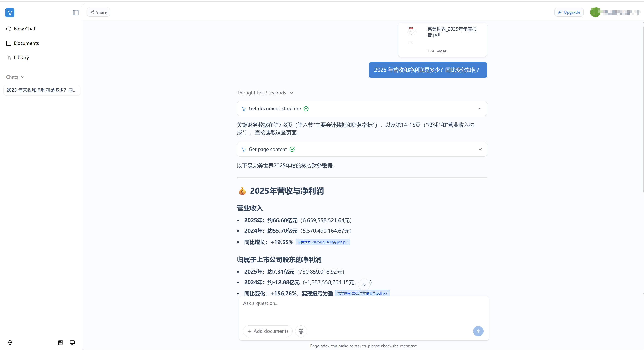Expand the Get document structure step

point(362,109)
